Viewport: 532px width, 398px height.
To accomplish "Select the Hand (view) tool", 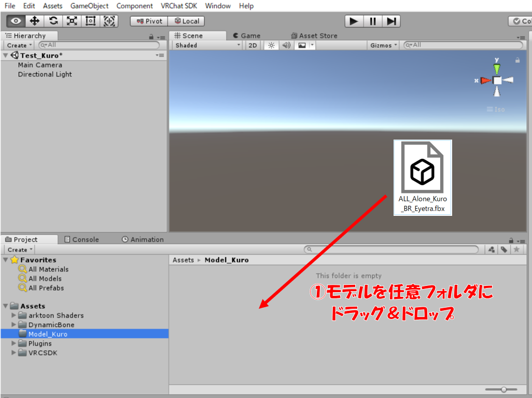I will pyautogui.click(x=16, y=21).
